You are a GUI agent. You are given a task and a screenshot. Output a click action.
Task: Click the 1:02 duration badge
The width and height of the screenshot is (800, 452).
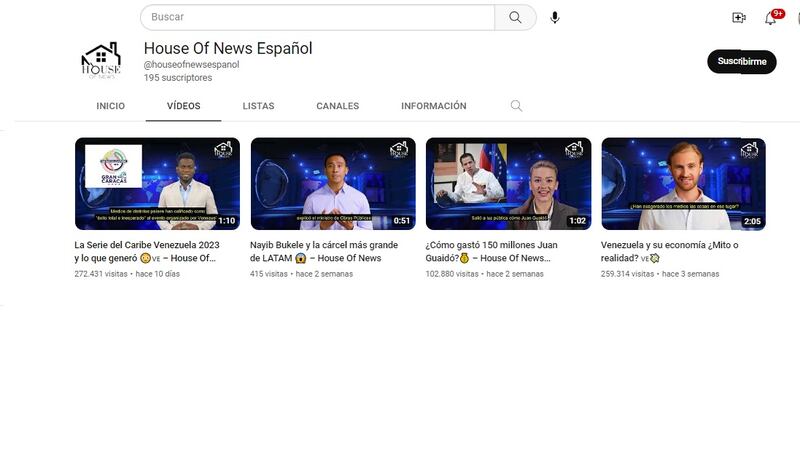[x=577, y=221]
